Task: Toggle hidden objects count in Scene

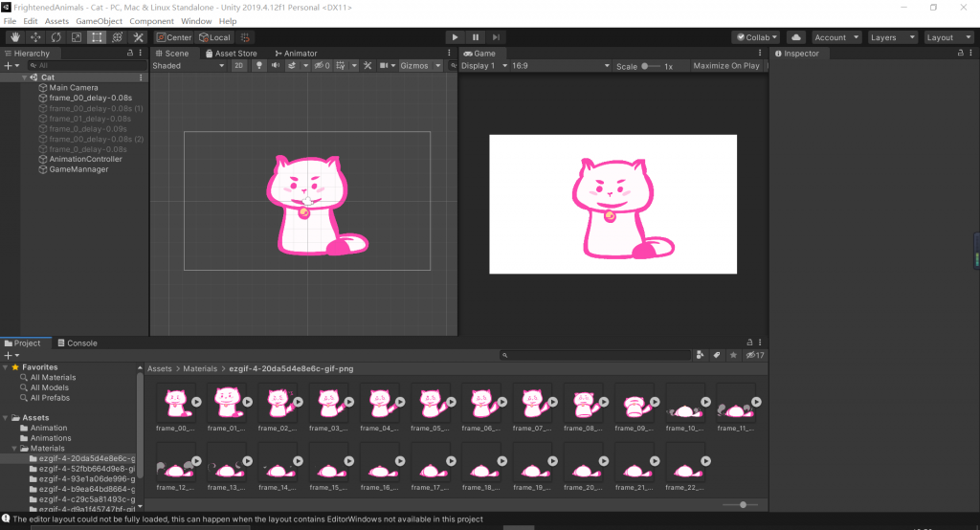Action: tap(322, 66)
